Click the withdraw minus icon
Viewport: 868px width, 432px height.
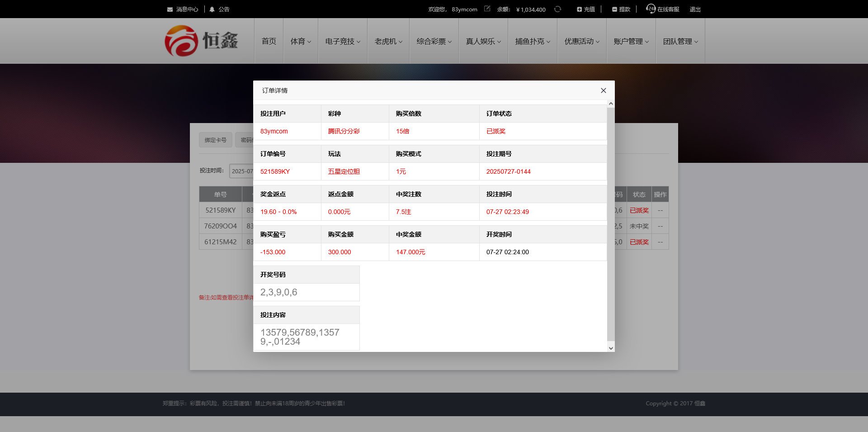coord(614,9)
